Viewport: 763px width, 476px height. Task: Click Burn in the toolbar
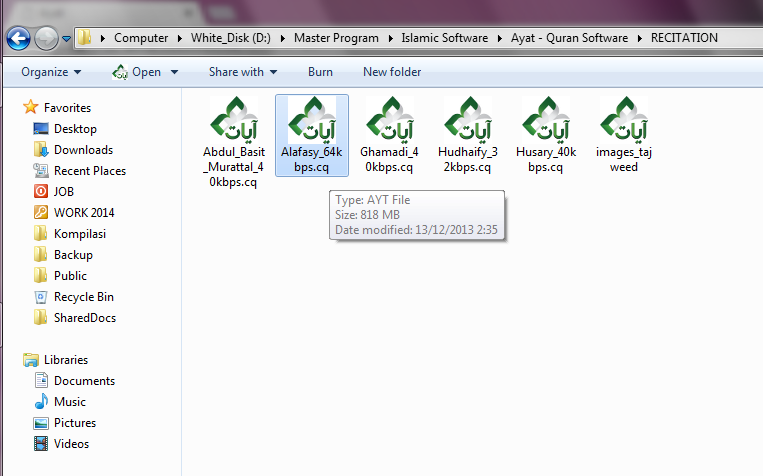point(320,72)
